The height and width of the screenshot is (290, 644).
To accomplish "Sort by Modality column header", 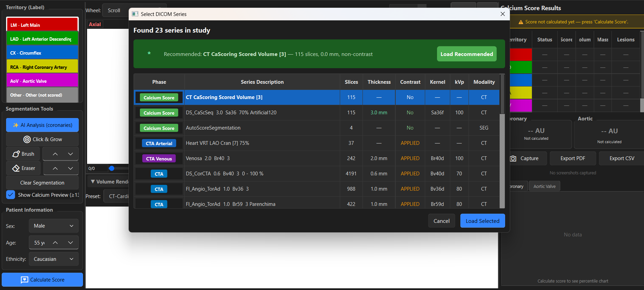I will 484,82.
